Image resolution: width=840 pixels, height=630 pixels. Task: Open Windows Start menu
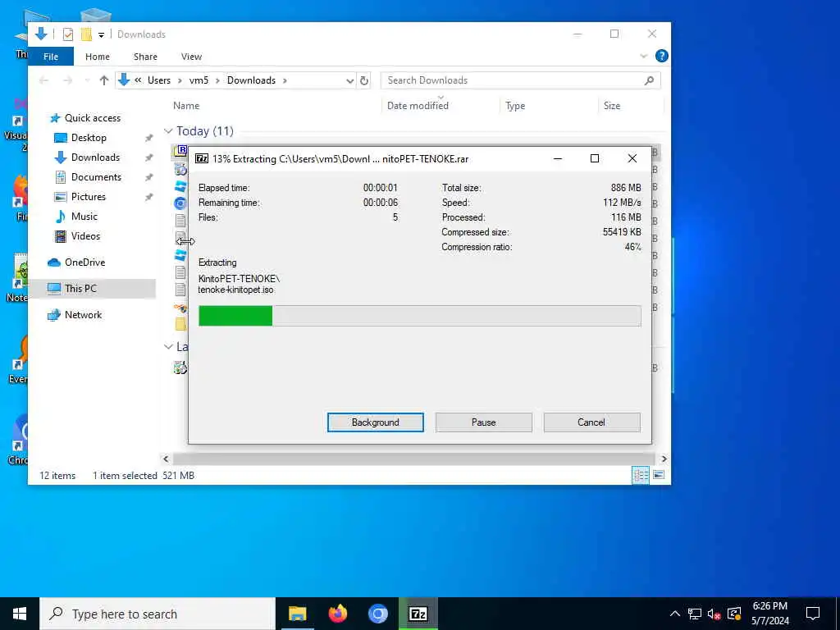(x=20, y=614)
